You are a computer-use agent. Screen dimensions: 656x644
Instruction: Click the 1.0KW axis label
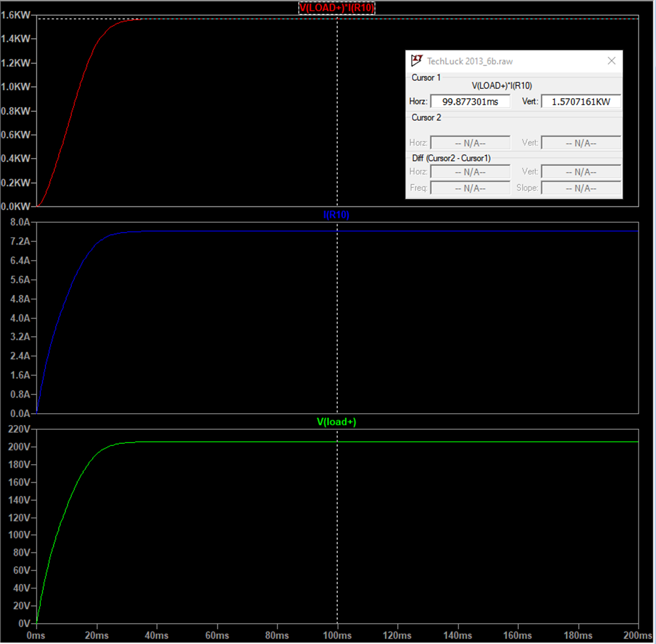pyautogui.click(x=16, y=87)
